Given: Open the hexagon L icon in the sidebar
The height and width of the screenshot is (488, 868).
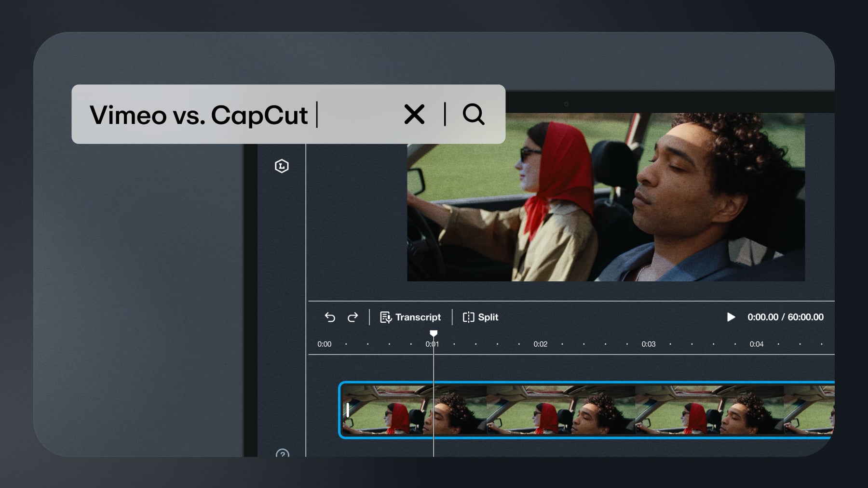Looking at the screenshot, I should [282, 166].
